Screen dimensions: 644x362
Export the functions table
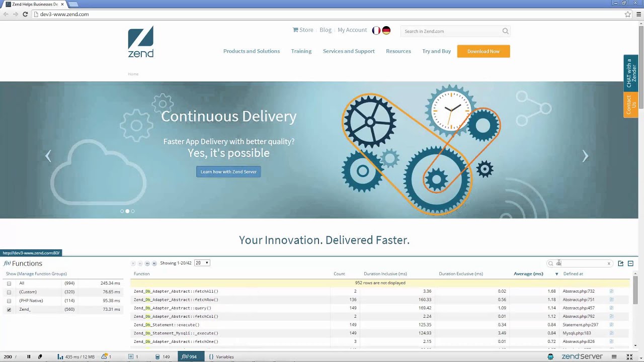click(x=620, y=263)
